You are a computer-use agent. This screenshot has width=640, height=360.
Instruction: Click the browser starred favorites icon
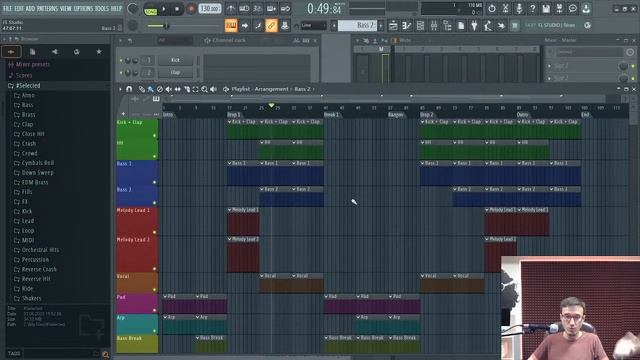99,52
